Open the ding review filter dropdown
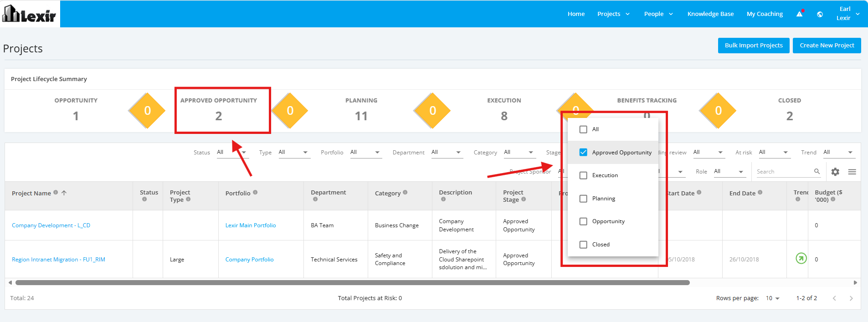This screenshot has width=868, height=322. click(709, 153)
